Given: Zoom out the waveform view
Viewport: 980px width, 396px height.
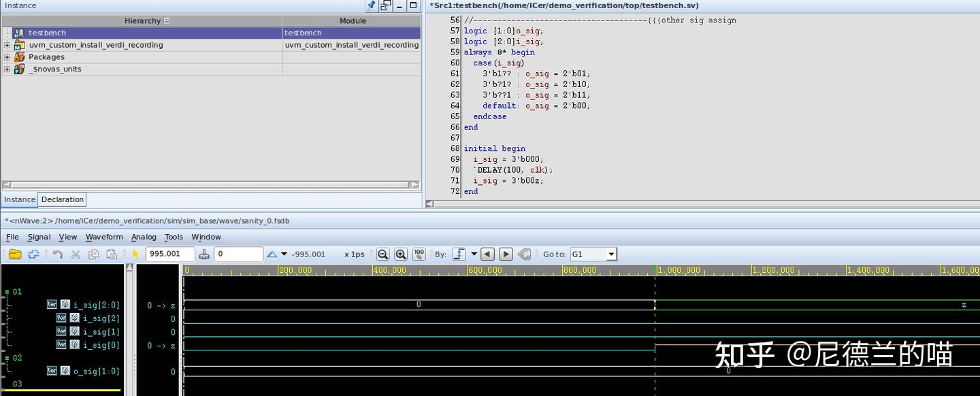Looking at the screenshot, I should point(382,254).
